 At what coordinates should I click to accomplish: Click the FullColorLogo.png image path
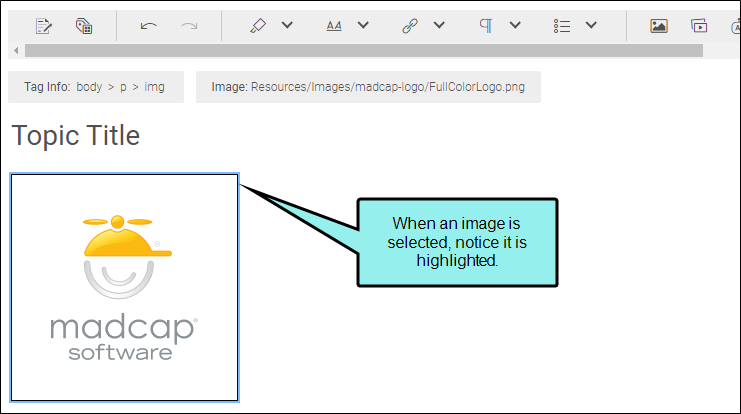tap(388, 87)
